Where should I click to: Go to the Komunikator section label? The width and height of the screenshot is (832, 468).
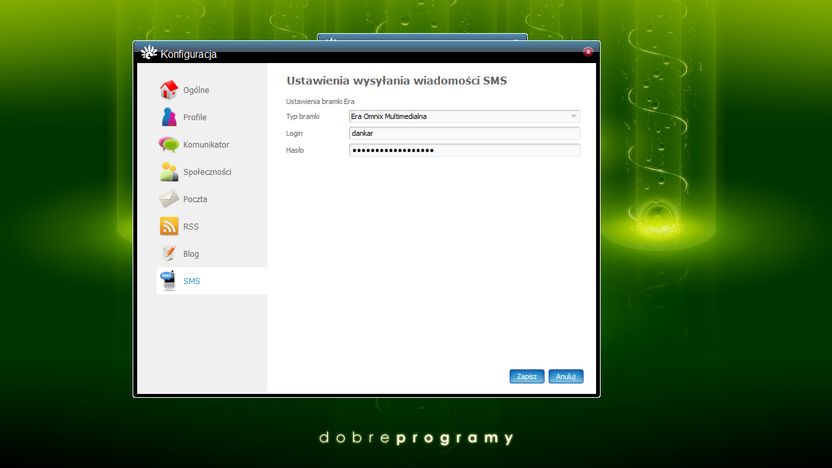[x=206, y=144]
